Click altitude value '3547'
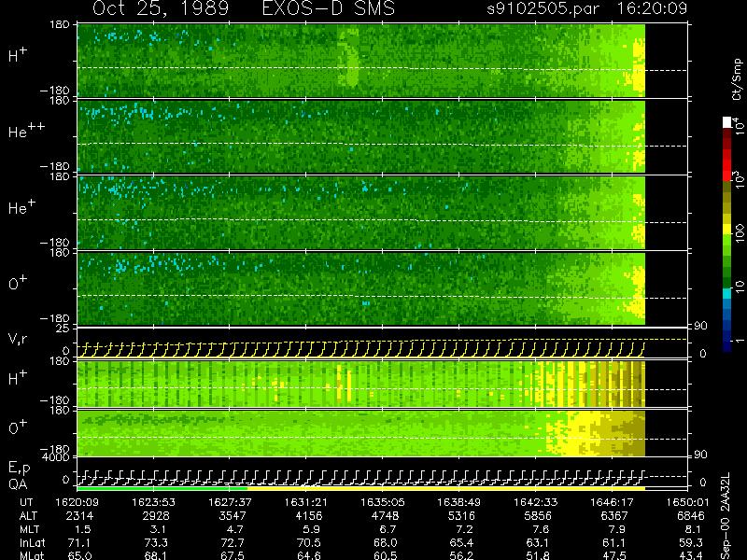This screenshot has height=560, width=747. (x=233, y=516)
